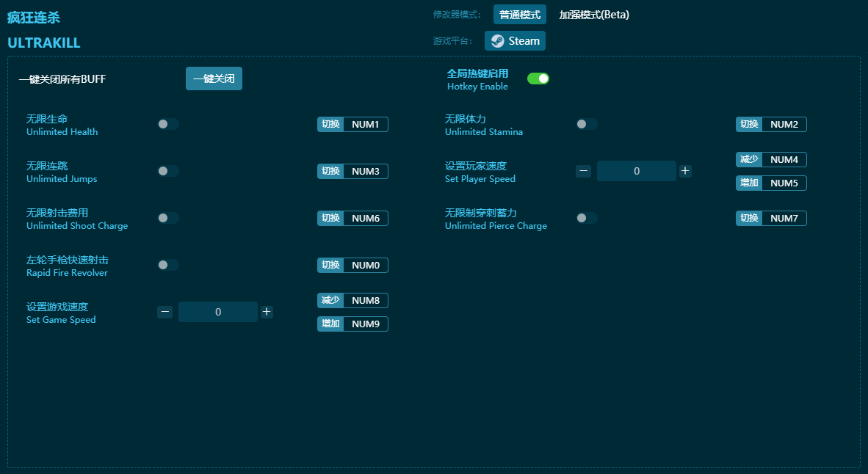
Task: Click the Set Player Speed value field
Action: click(636, 171)
